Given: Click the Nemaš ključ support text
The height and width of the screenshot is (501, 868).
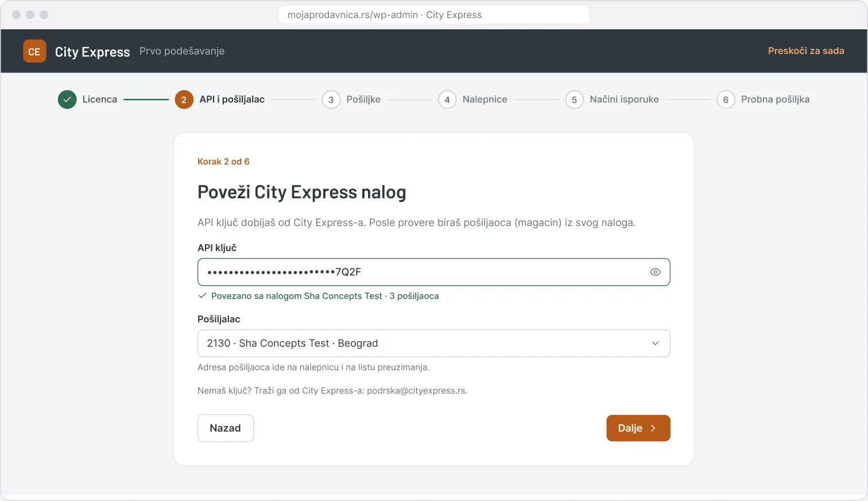Looking at the screenshot, I should pos(332,391).
